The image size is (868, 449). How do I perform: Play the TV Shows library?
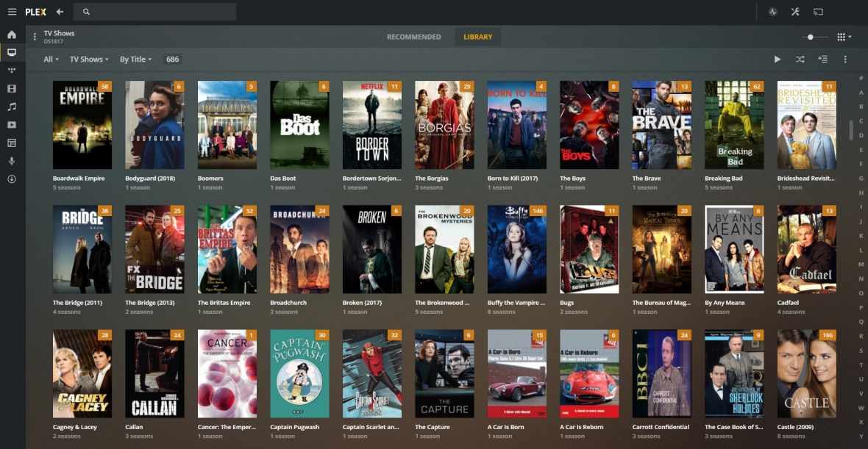pyautogui.click(x=778, y=60)
